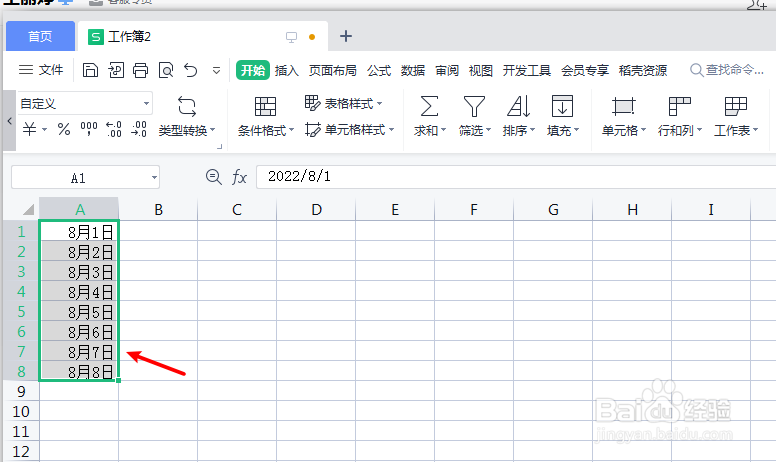Select row 12 header
776x462 pixels.
(21, 451)
